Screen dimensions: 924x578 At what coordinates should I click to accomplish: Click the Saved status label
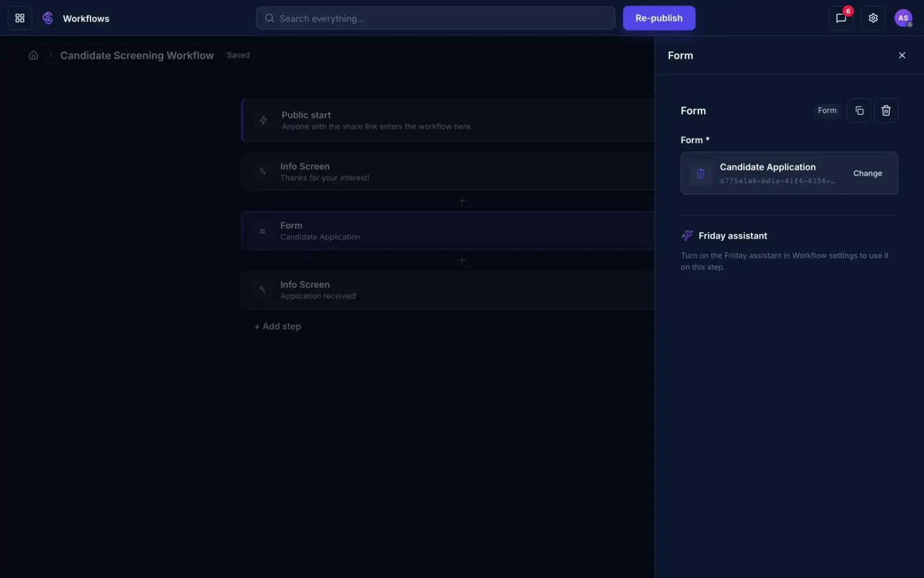[x=239, y=55]
